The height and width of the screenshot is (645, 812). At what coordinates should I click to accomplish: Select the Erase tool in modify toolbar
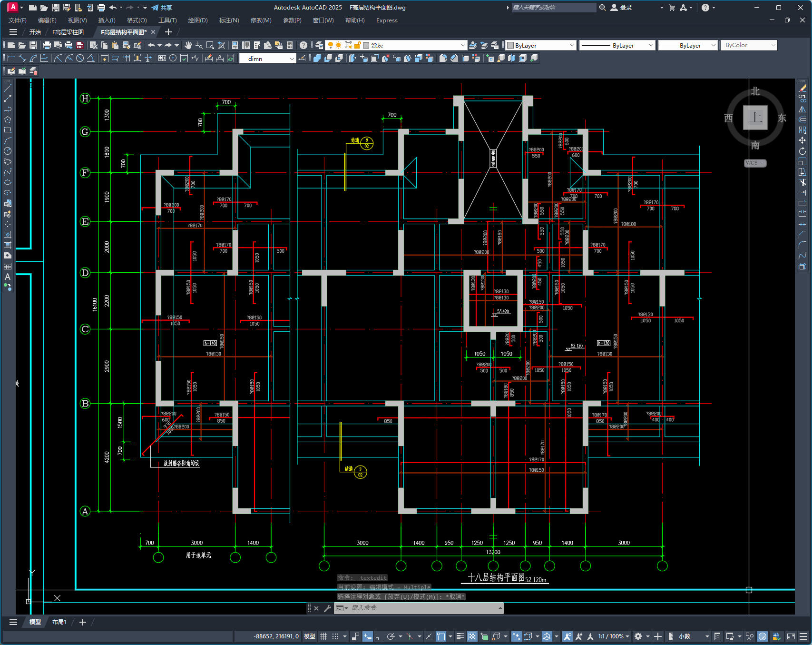[x=802, y=88]
